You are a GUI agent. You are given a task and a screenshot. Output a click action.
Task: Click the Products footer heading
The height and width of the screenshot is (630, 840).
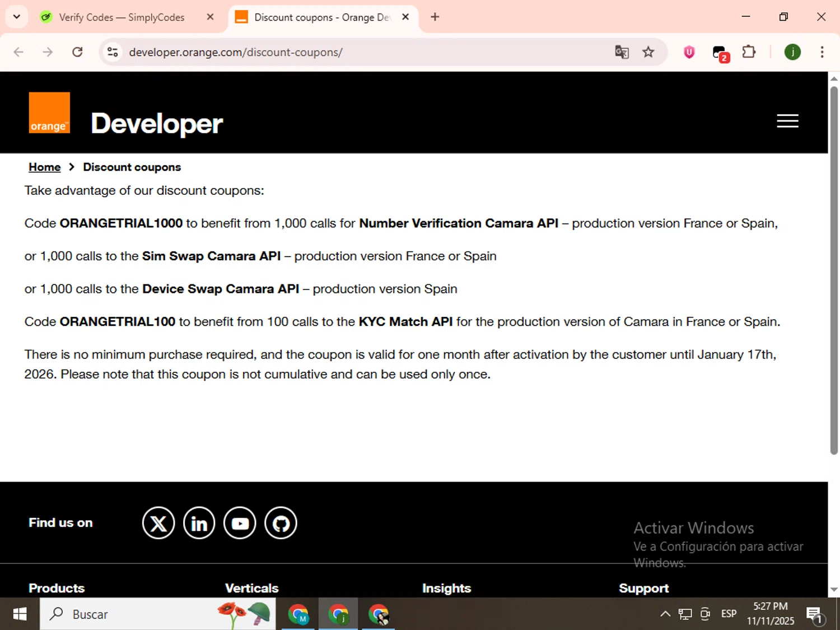click(57, 588)
